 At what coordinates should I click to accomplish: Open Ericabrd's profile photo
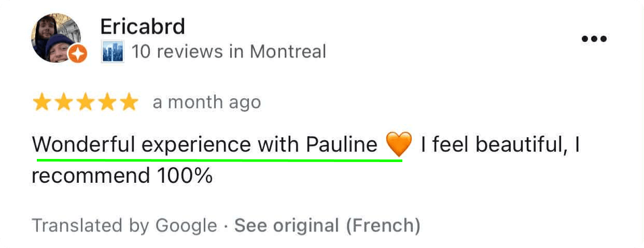click(55, 38)
